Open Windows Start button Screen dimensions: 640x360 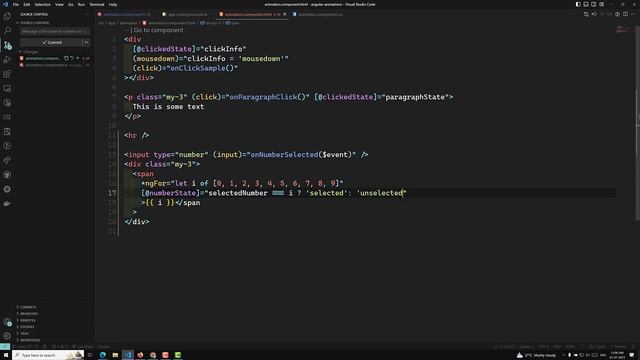(x=6, y=355)
